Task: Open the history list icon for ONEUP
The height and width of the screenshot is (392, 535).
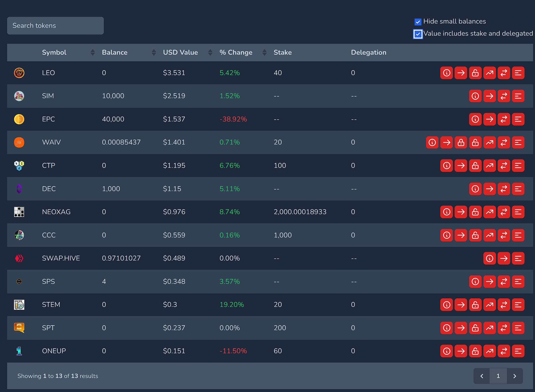Action: (x=518, y=351)
